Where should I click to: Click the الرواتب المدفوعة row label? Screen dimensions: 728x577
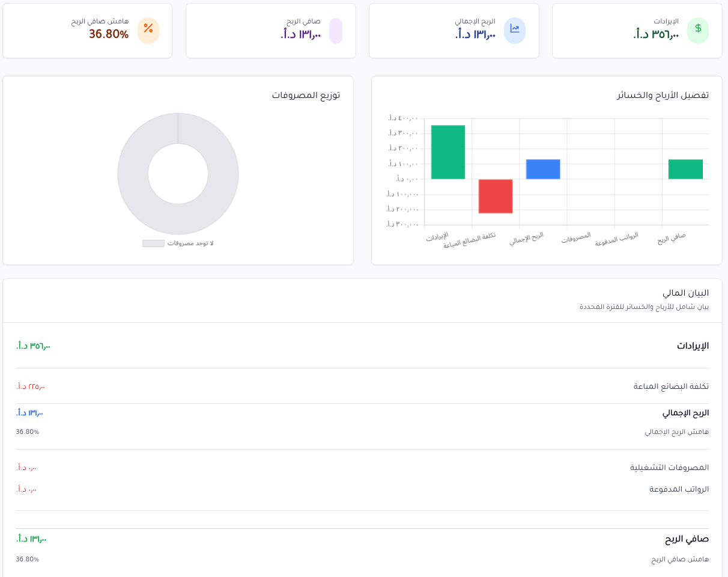coord(679,489)
